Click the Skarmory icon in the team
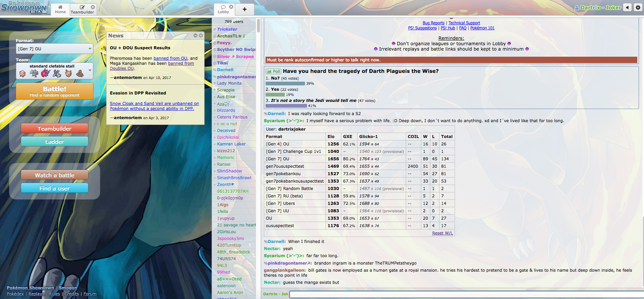The height and width of the screenshot is (299, 644). [x=34, y=73]
